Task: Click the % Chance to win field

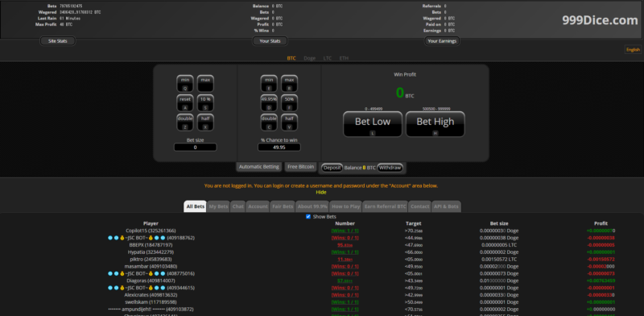Action: pyautogui.click(x=279, y=148)
